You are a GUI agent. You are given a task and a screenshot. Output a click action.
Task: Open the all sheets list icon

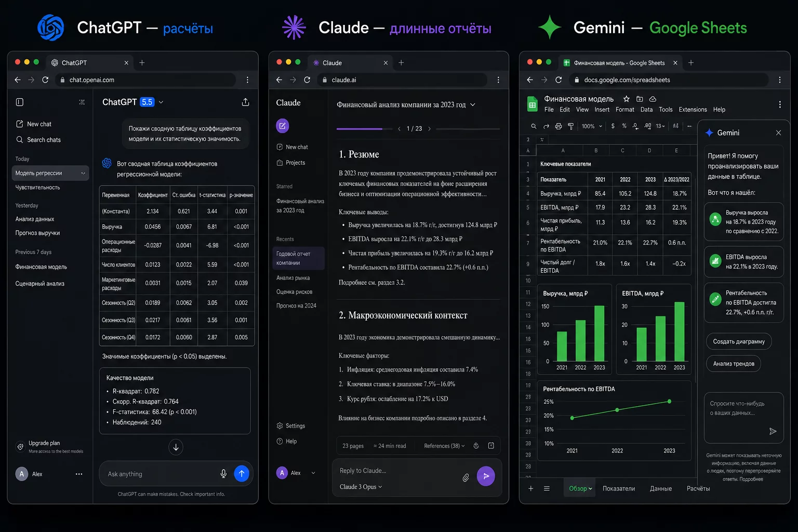pyautogui.click(x=547, y=488)
